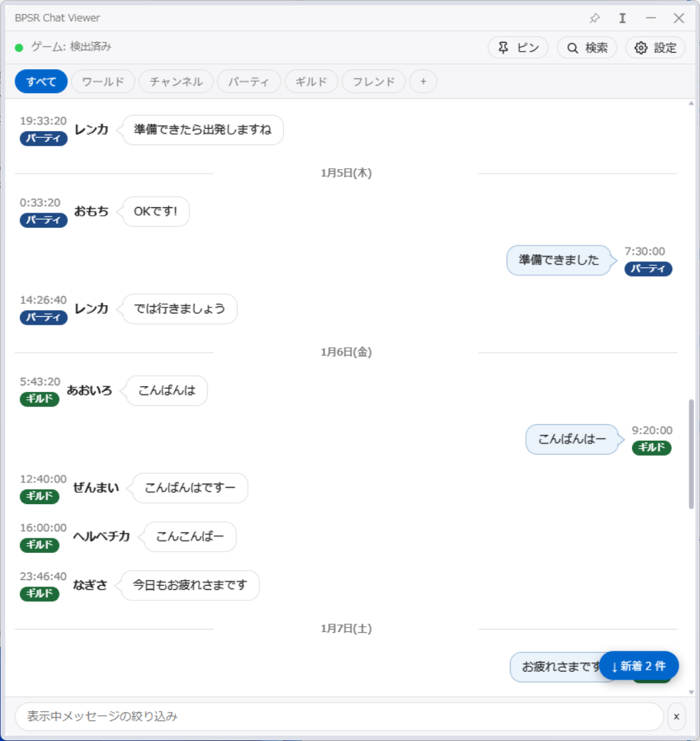Minimize the BPSR Chat Viewer window
This screenshot has width=700, height=741.
651,18
